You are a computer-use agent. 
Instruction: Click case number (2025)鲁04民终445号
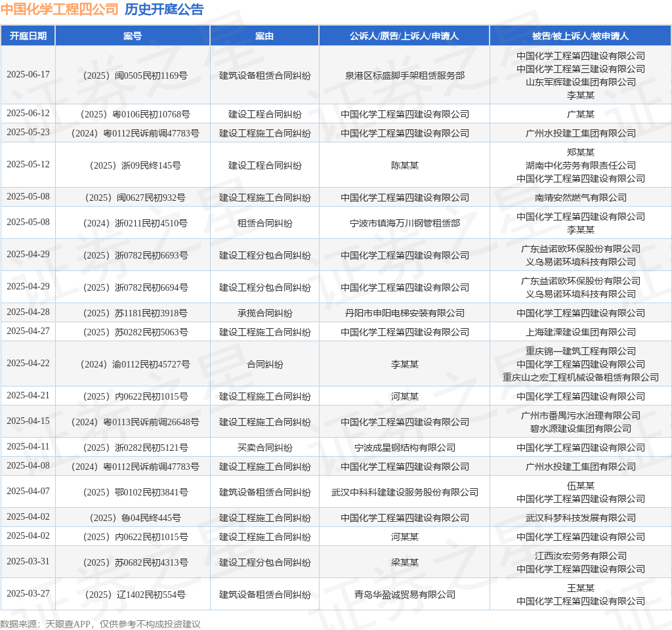[135, 518]
